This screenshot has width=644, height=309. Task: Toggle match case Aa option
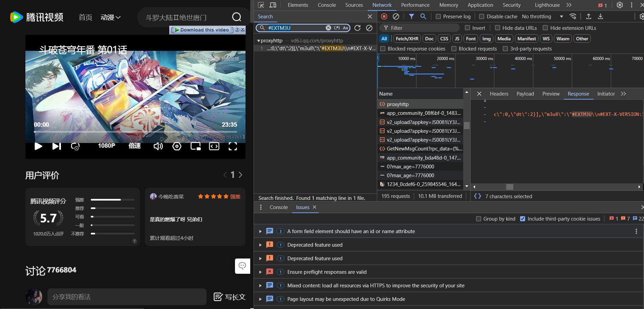345,28
